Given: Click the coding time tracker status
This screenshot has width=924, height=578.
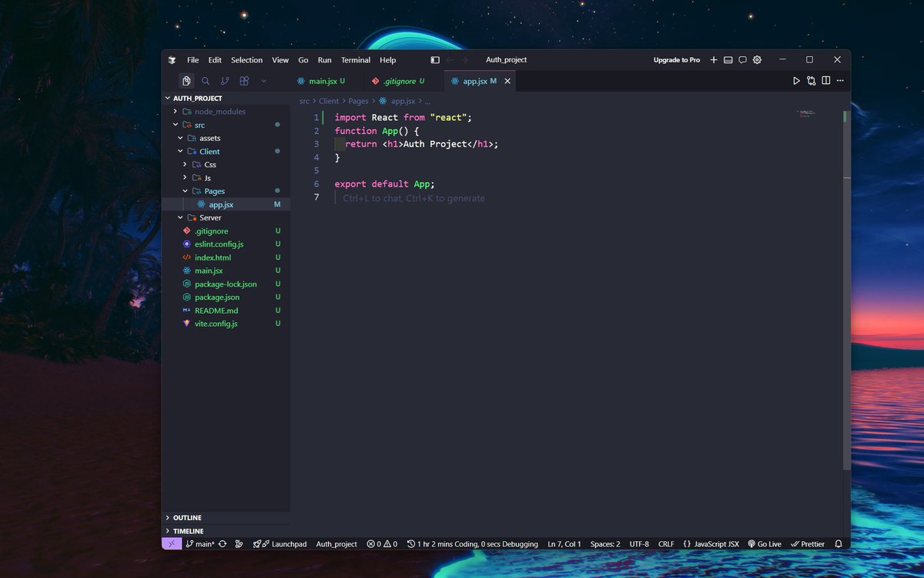Looking at the screenshot, I should point(473,544).
